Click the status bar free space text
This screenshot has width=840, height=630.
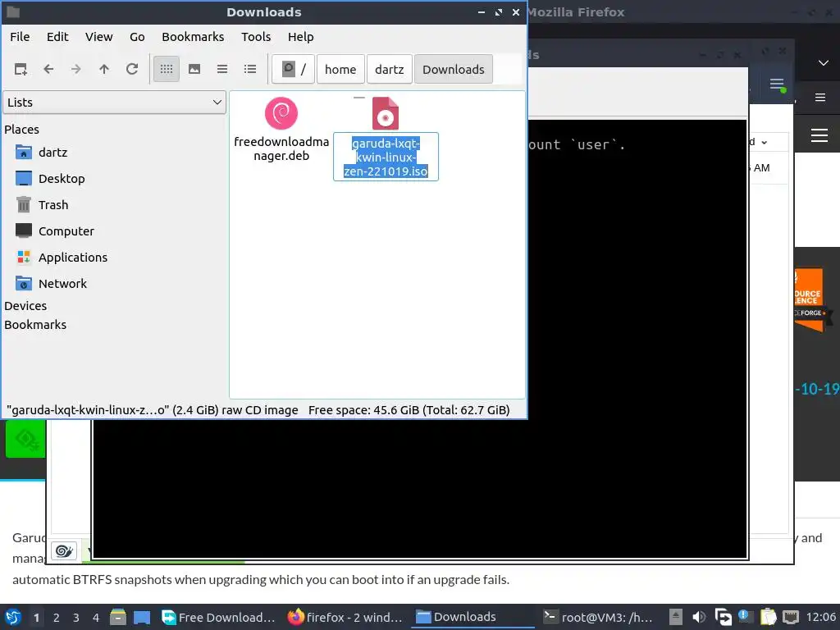[409, 410]
